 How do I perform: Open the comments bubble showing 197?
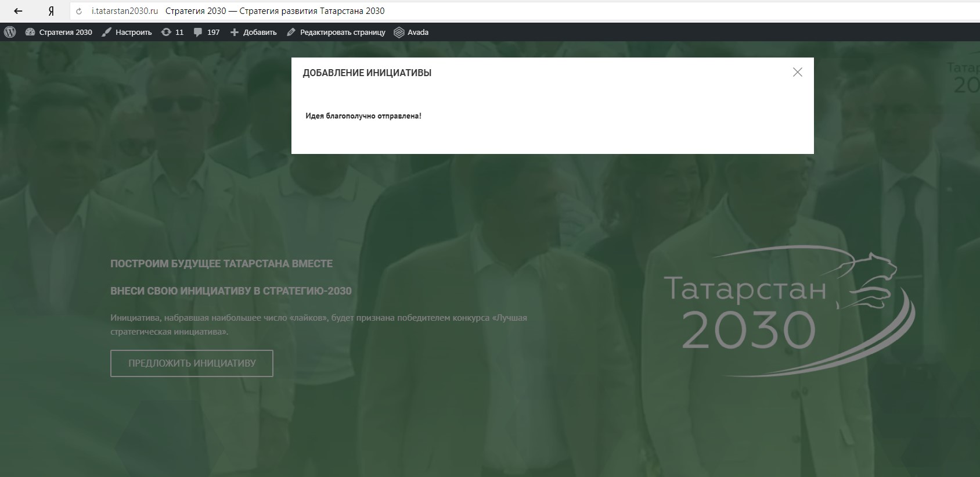(x=207, y=32)
